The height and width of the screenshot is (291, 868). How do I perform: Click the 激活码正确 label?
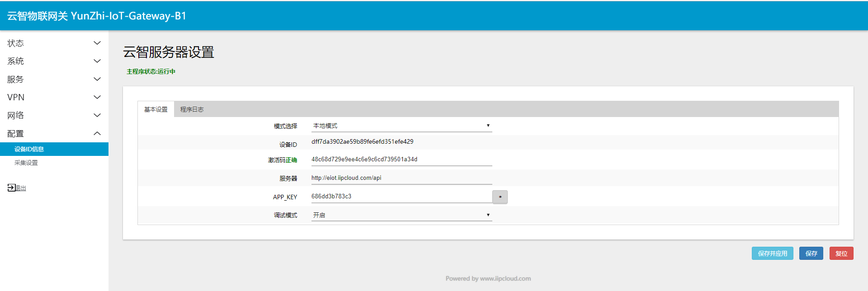click(x=283, y=160)
